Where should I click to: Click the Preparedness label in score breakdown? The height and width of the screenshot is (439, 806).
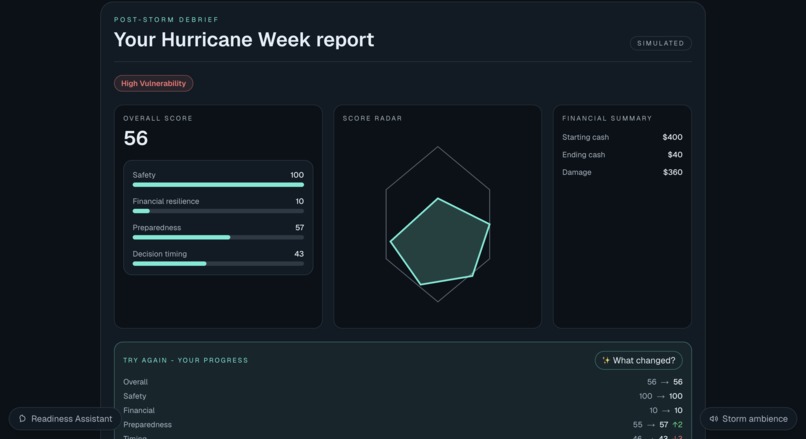157,227
